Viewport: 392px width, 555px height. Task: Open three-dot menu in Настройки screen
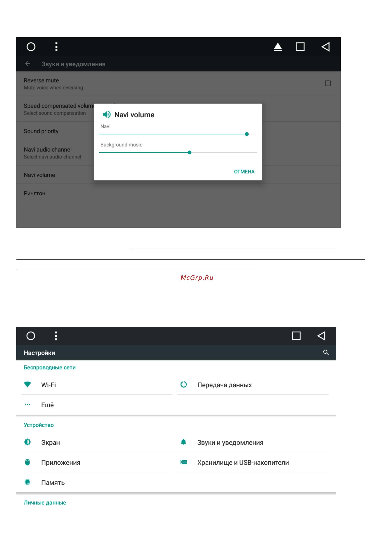(56, 336)
